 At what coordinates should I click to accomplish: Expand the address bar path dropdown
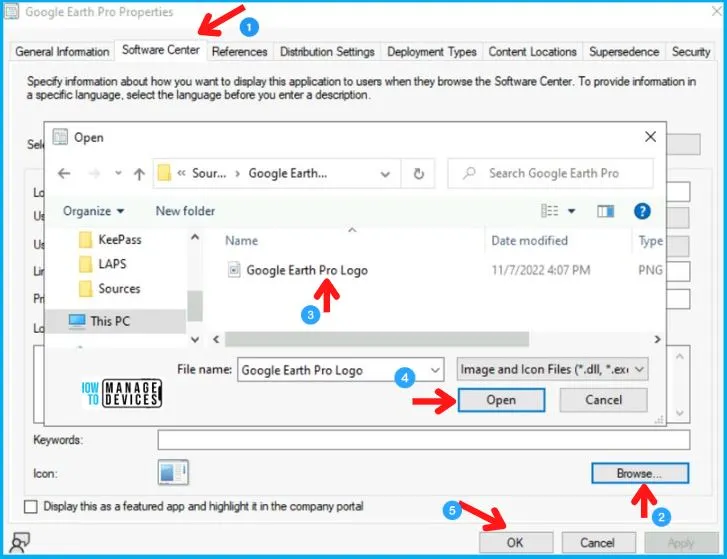pos(385,174)
